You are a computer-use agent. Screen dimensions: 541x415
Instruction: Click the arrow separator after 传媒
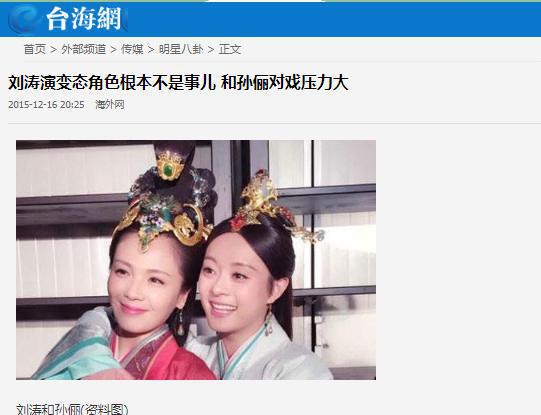151,50
